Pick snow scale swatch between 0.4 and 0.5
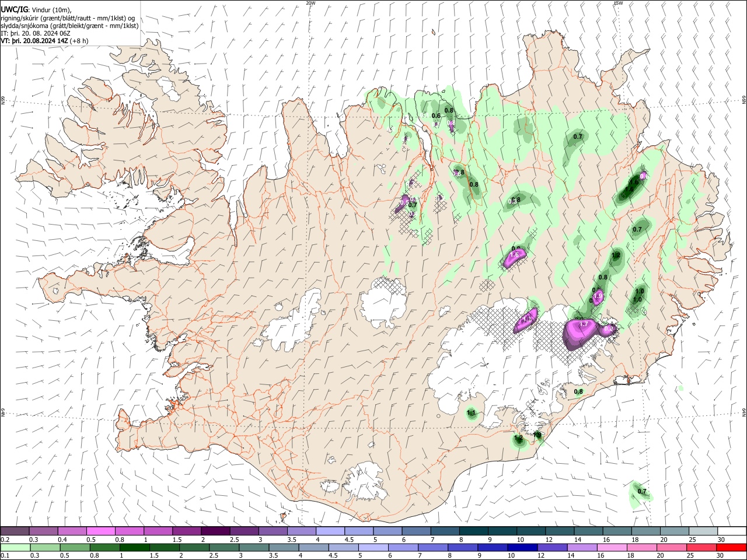 click(x=72, y=531)
